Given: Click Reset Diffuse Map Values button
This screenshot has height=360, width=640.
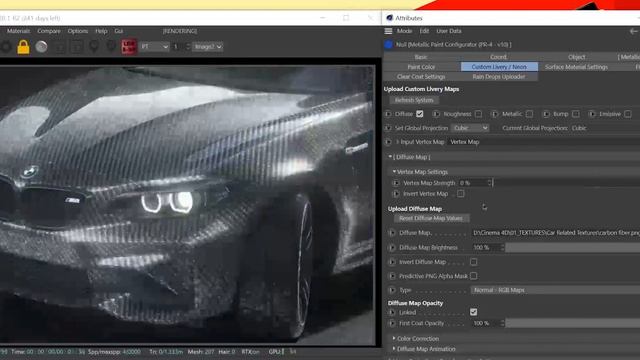Looking at the screenshot, I should click(431, 218).
